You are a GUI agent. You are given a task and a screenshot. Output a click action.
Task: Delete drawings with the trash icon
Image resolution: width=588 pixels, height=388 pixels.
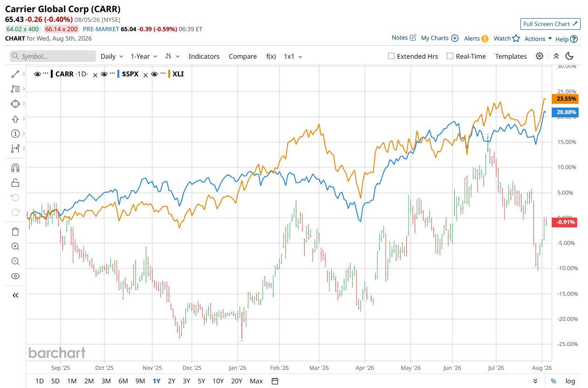(15, 231)
